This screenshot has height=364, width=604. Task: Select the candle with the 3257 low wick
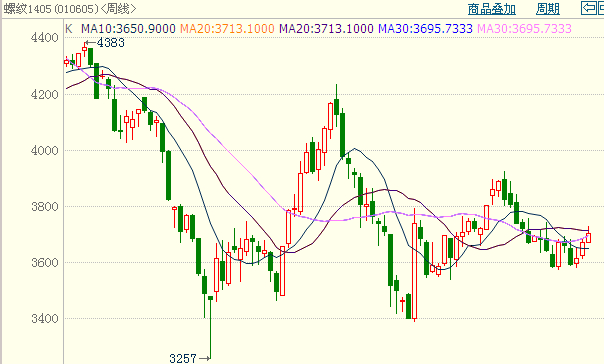coord(210,328)
